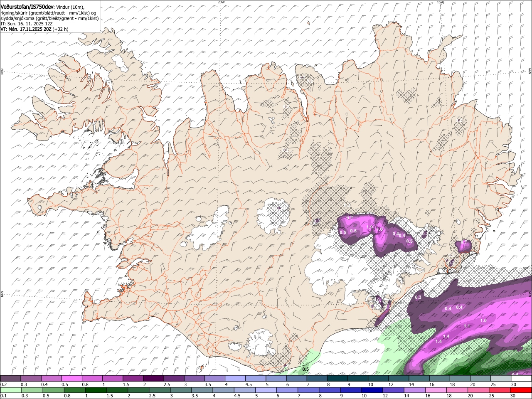Click lower legend swatch labeled 25
This screenshot has width=532, height=399.
point(500,390)
